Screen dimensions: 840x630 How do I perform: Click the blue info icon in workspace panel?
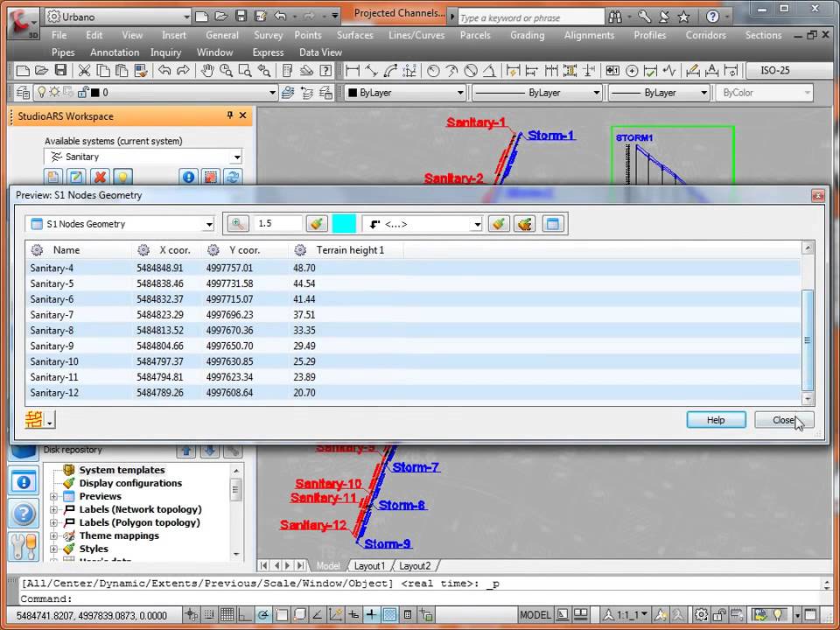188,177
